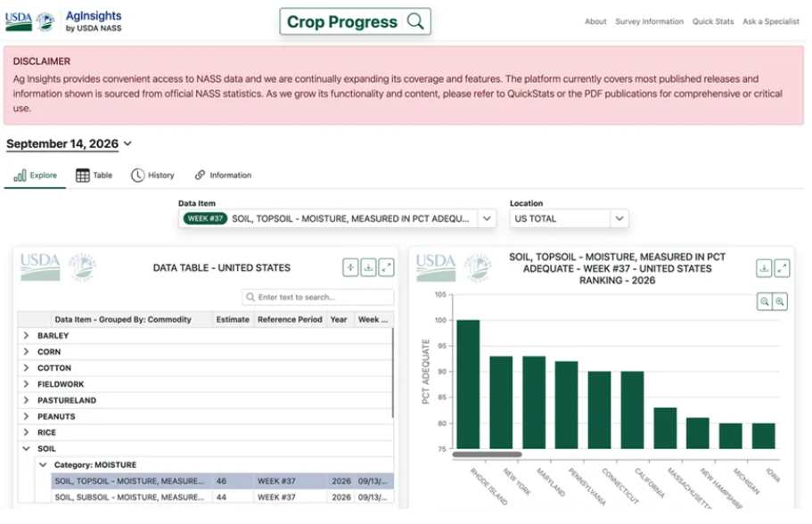Expand the PASTURELAND group

click(26, 400)
